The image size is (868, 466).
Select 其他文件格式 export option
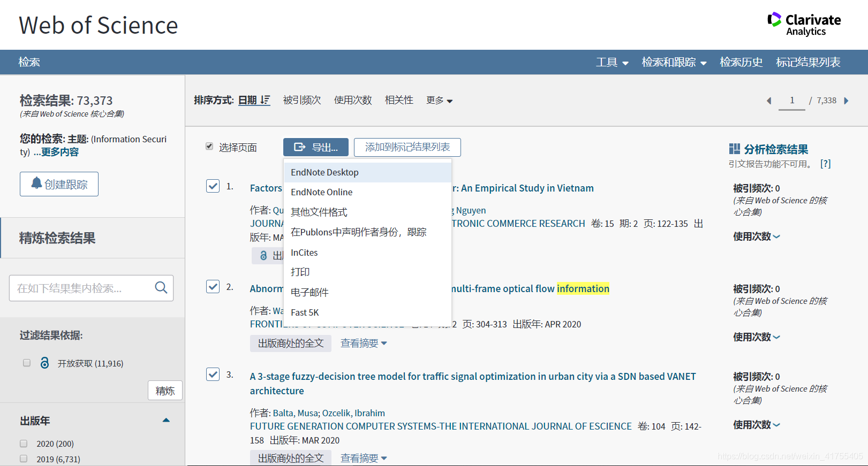(x=368, y=212)
